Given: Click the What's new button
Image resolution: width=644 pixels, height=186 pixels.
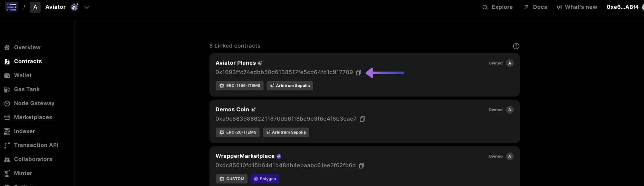Looking at the screenshot, I should (x=577, y=7).
